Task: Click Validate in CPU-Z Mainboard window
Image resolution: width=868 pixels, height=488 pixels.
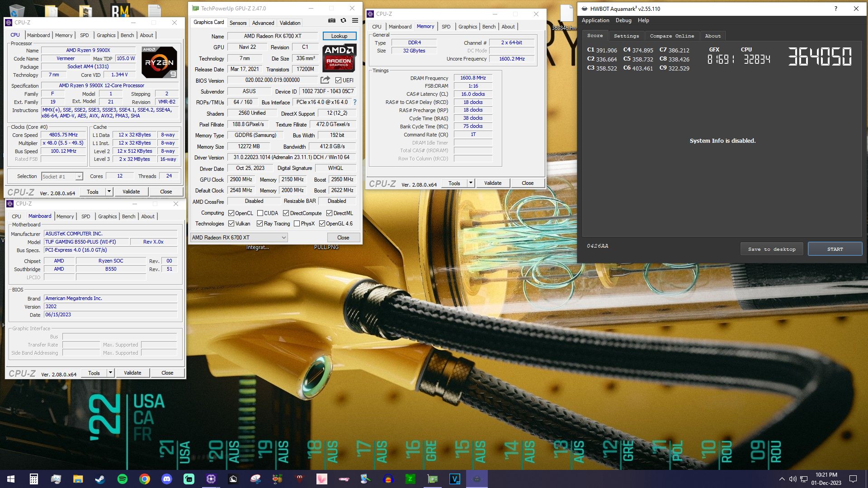Action: tap(132, 373)
